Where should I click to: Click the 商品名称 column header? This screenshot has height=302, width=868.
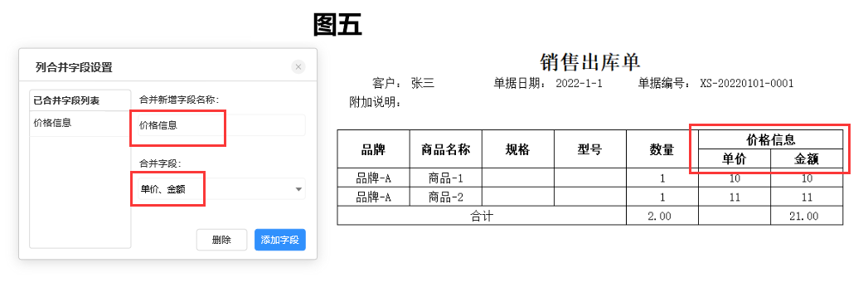pos(446,149)
